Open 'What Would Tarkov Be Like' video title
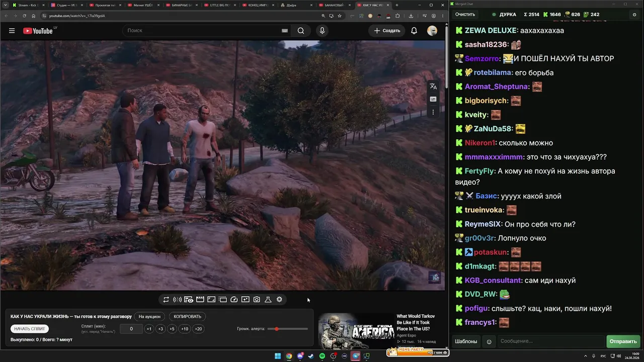The image size is (644, 362). point(416,322)
